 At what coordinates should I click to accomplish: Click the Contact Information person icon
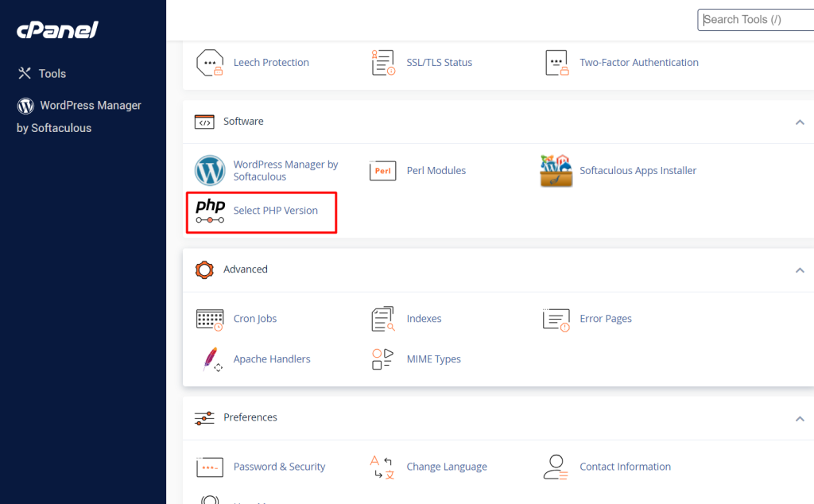pyautogui.click(x=556, y=467)
